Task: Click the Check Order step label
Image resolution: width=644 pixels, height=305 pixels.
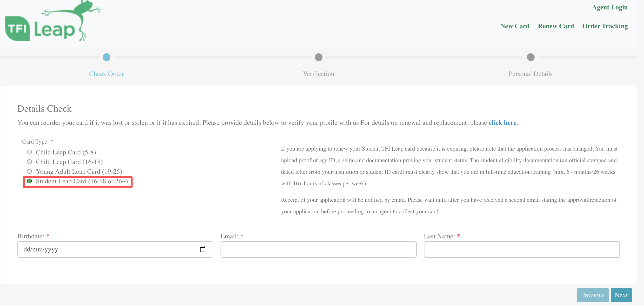Action: click(x=107, y=74)
